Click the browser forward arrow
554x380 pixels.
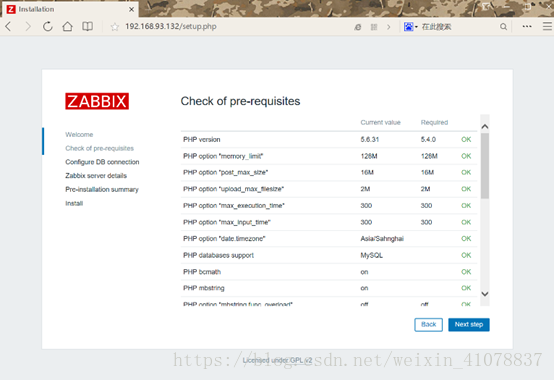(x=28, y=26)
